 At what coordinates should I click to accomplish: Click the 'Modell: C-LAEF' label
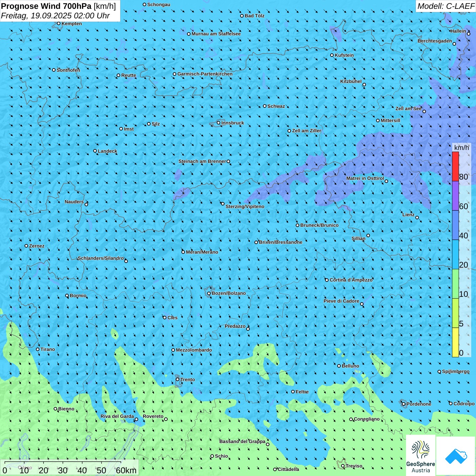point(446,6)
